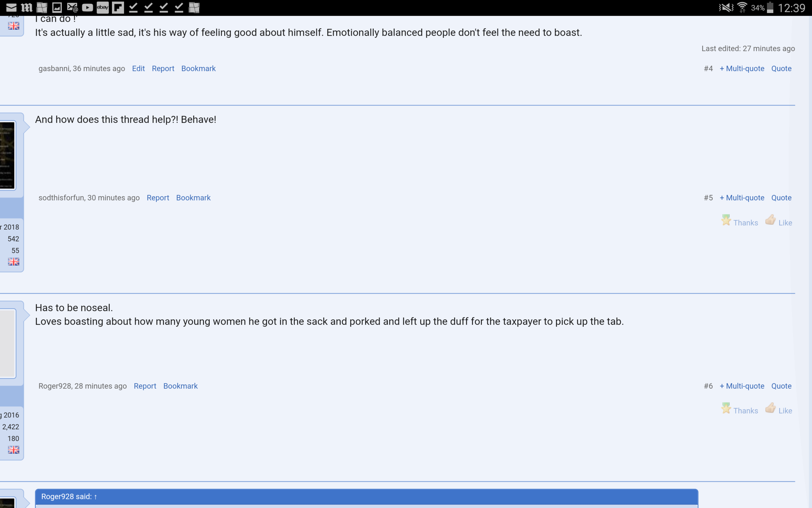The width and height of the screenshot is (812, 508).
Task: Toggle Multi-quote on post #4
Action: click(x=742, y=68)
